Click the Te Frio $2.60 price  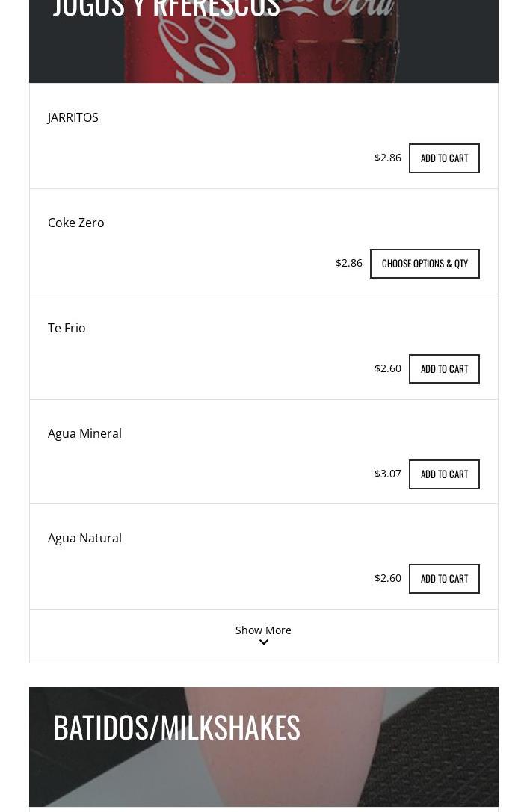click(388, 368)
